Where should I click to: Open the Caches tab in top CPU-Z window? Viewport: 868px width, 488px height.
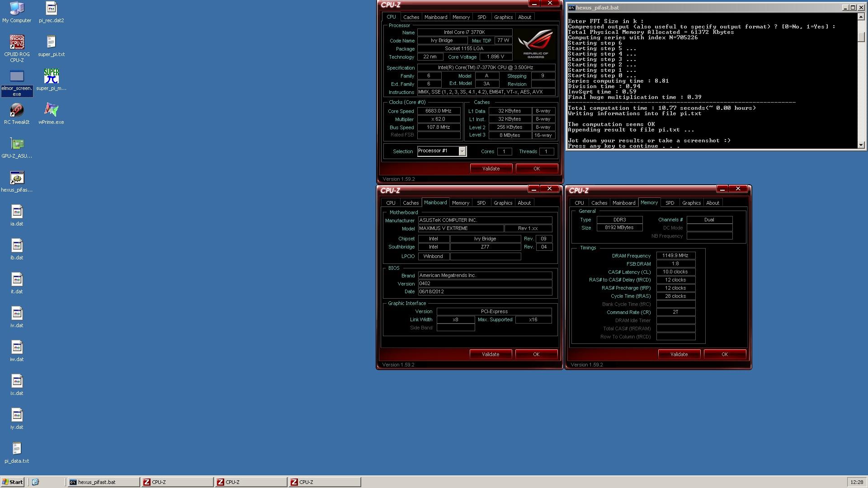pyautogui.click(x=411, y=17)
